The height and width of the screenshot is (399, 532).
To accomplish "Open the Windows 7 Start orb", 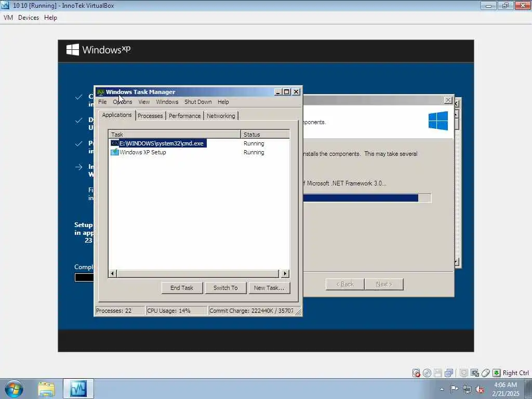I will click(x=14, y=389).
